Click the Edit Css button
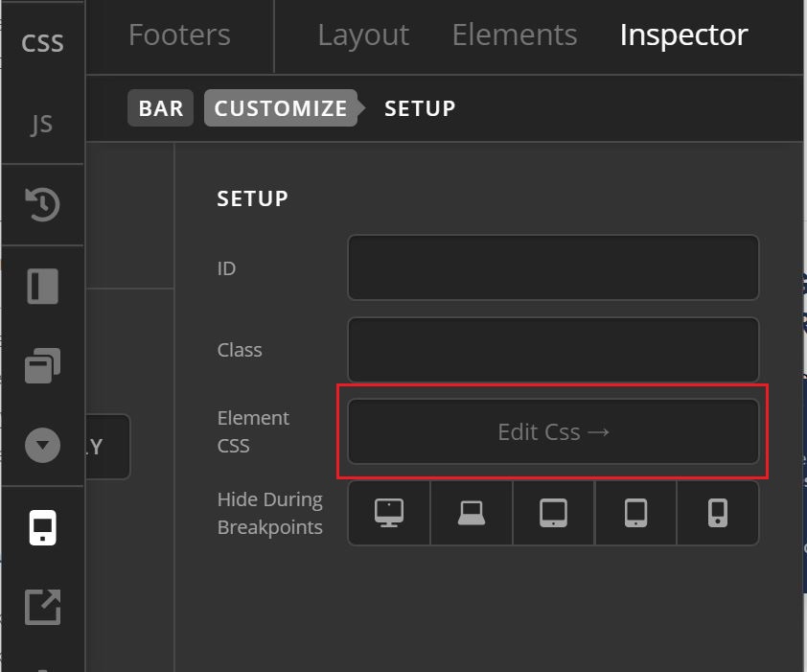 pos(553,431)
